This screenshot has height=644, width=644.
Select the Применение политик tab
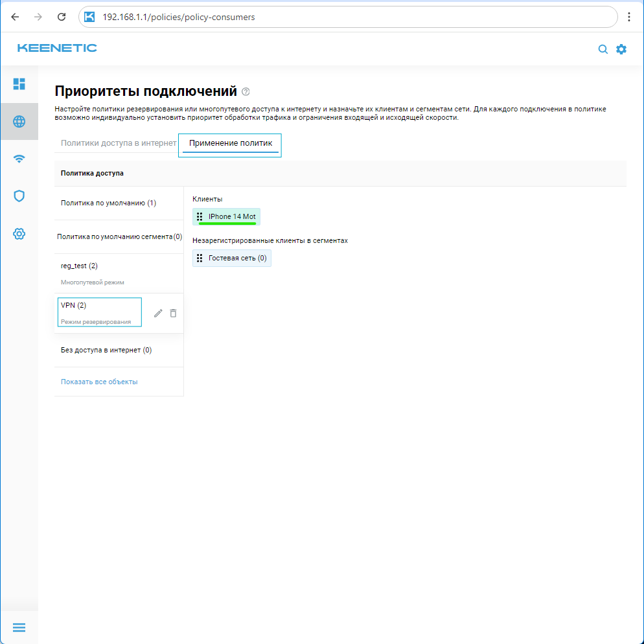[x=231, y=143]
